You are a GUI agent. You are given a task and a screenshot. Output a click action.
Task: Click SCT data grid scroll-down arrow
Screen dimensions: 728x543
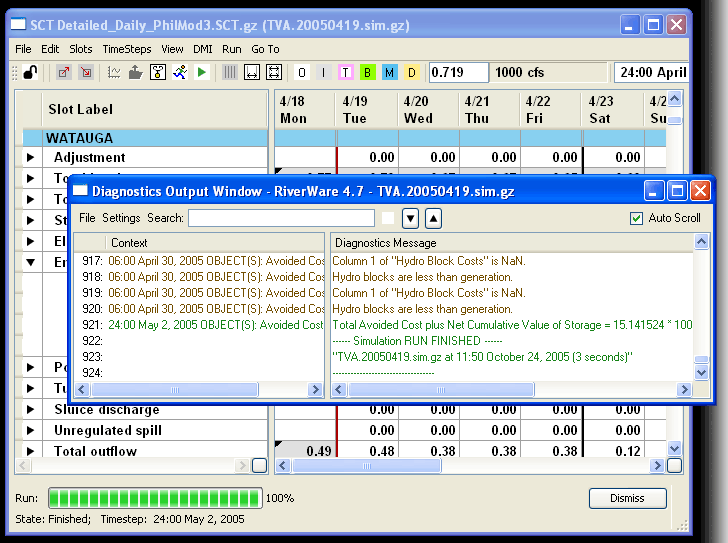(x=674, y=448)
